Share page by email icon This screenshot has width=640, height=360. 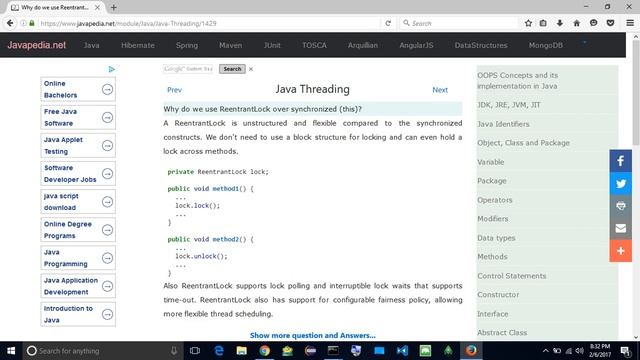620,228
